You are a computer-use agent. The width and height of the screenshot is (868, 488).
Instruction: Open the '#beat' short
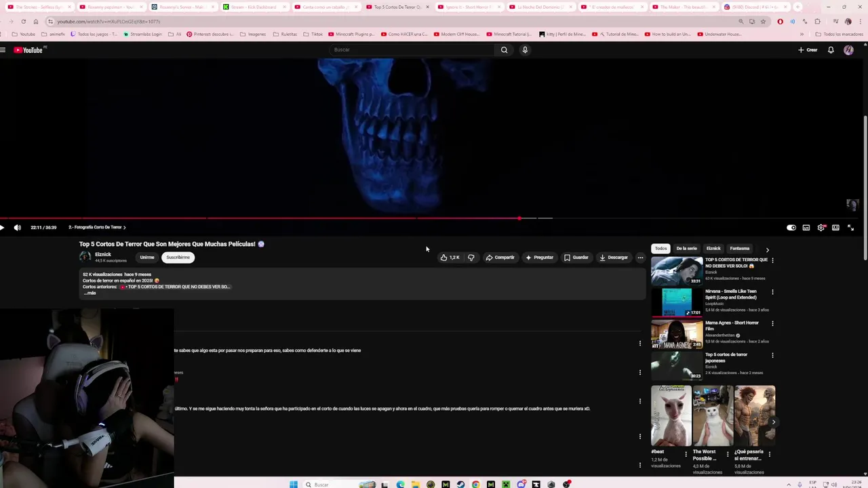click(x=670, y=415)
